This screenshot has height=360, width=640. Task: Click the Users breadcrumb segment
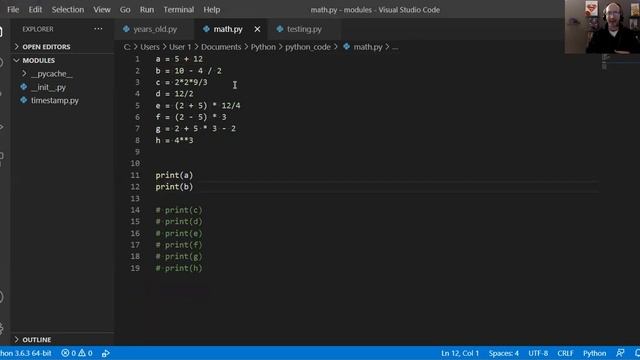pyautogui.click(x=150, y=47)
